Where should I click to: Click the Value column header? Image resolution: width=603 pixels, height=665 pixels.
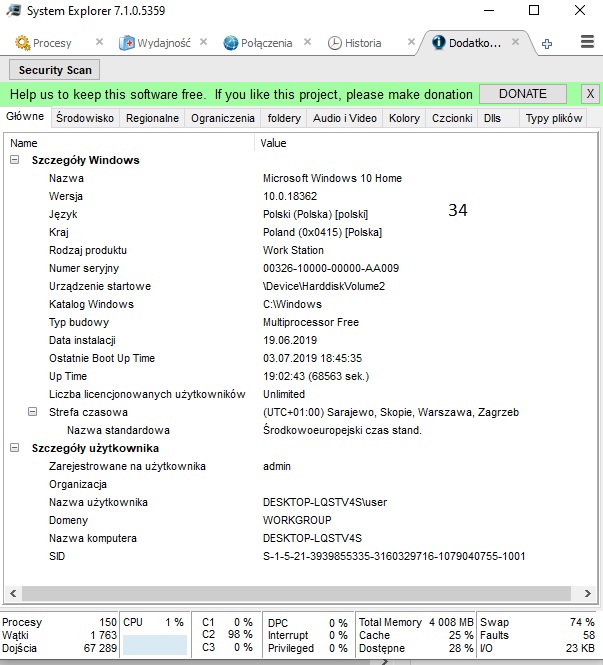tap(424, 143)
